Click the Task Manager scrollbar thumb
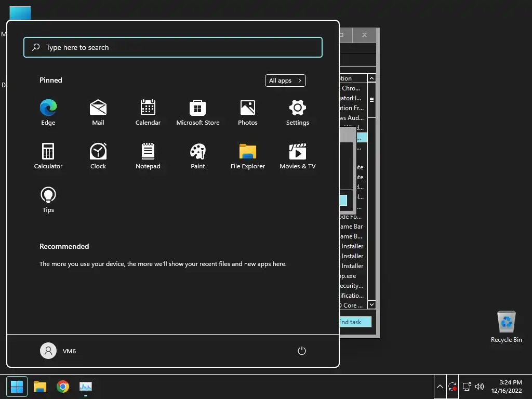This screenshot has width=532, height=399. pos(371,100)
